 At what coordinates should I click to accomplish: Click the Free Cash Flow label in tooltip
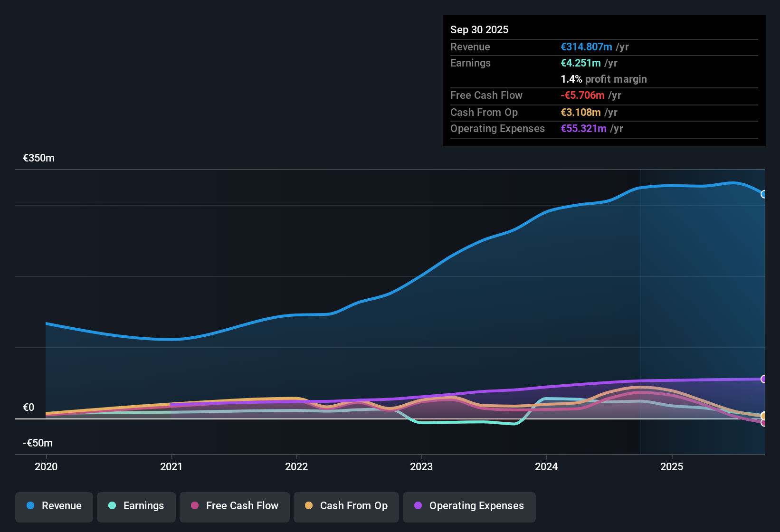[x=486, y=95]
